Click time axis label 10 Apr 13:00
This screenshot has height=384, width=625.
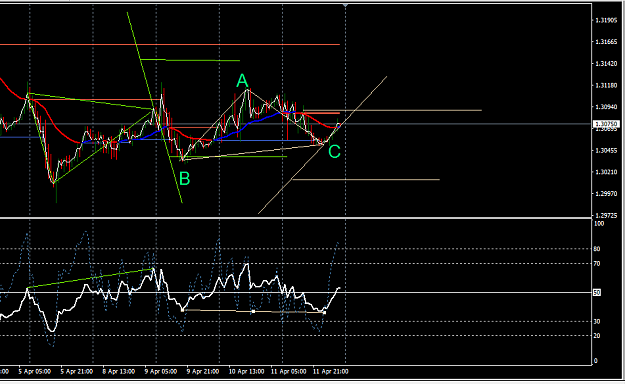[246, 372]
